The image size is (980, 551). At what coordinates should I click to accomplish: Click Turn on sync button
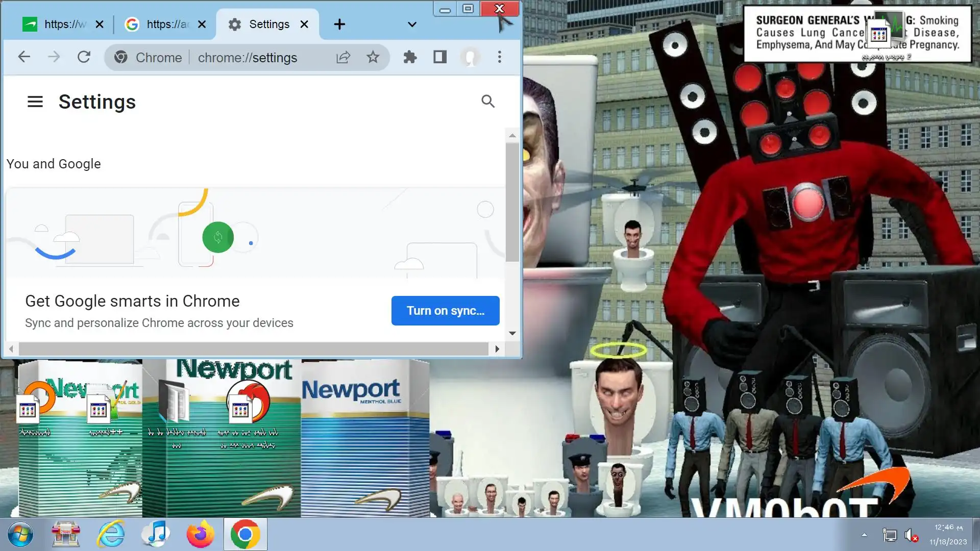[445, 311]
